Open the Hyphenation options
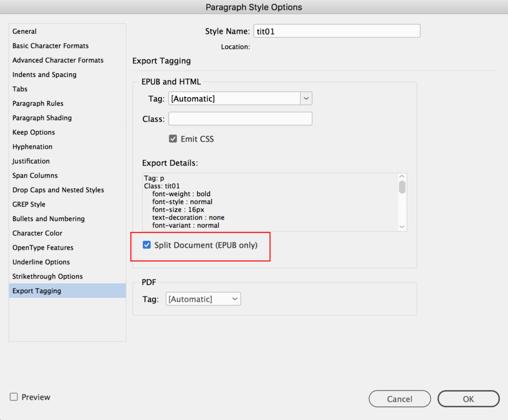This screenshot has width=508, height=420. 32,146
